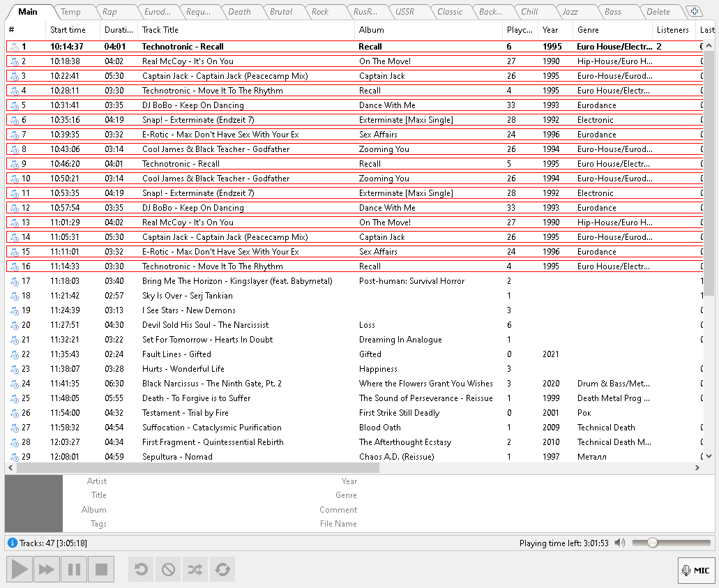The height and width of the screenshot is (588, 719).
Task: Click the track icon for row 1
Action: pyautogui.click(x=15, y=47)
